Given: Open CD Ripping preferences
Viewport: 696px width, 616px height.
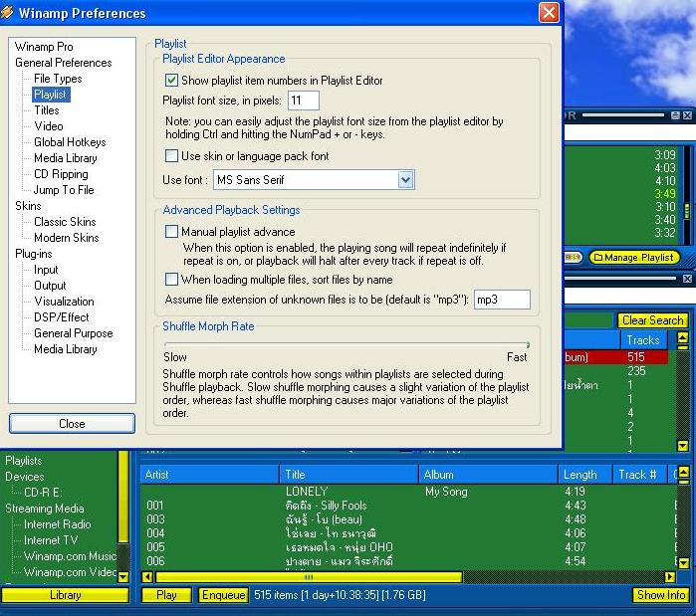Looking at the screenshot, I should pyautogui.click(x=61, y=174).
